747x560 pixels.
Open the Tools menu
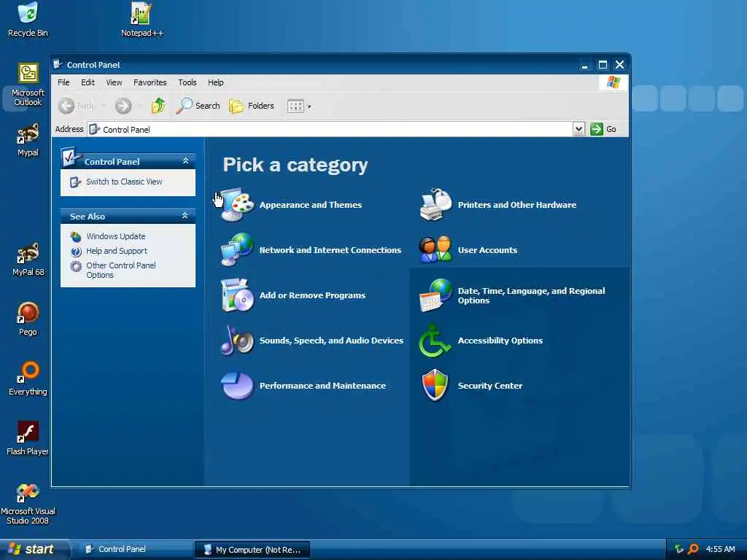click(187, 82)
